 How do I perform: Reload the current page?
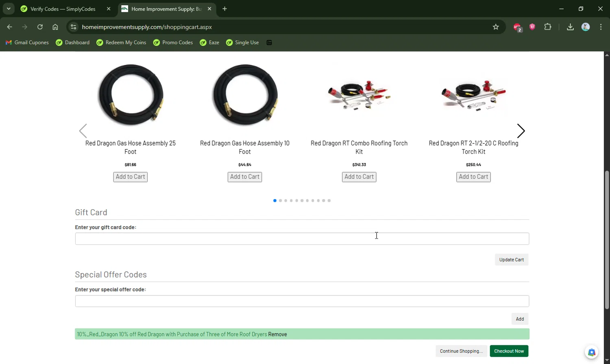(x=40, y=27)
